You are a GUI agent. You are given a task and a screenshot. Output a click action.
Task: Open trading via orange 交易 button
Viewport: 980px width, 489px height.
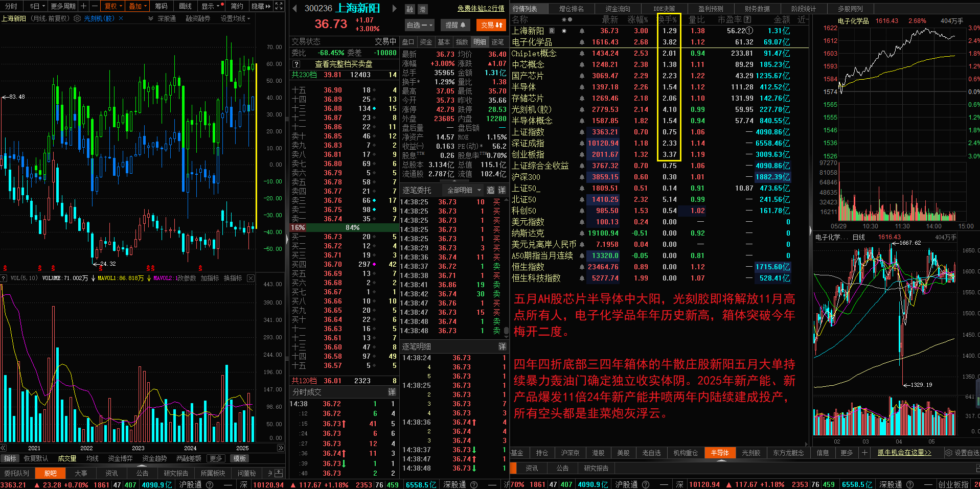point(491,25)
